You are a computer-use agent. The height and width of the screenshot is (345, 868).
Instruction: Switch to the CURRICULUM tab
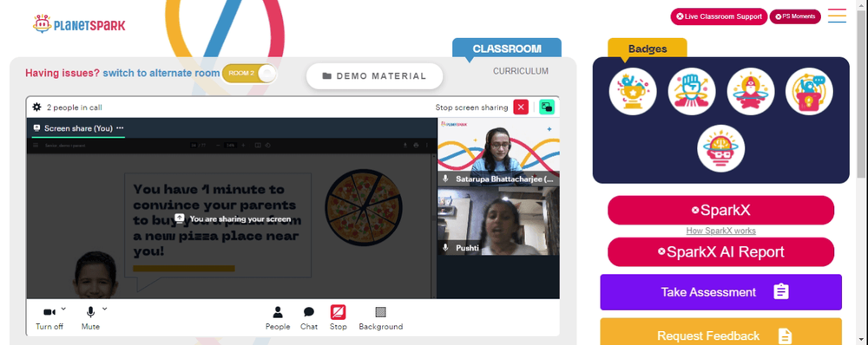pyautogui.click(x=521, y=71)
